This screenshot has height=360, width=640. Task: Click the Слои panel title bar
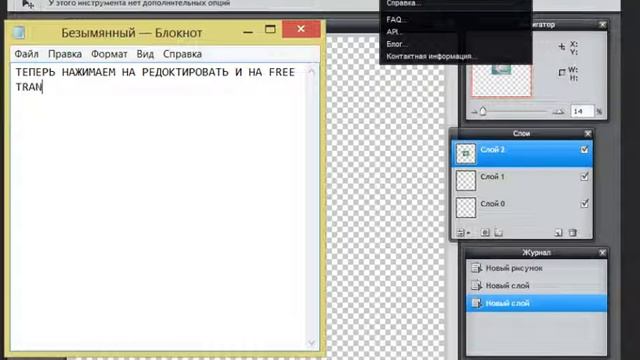[521, 133]
